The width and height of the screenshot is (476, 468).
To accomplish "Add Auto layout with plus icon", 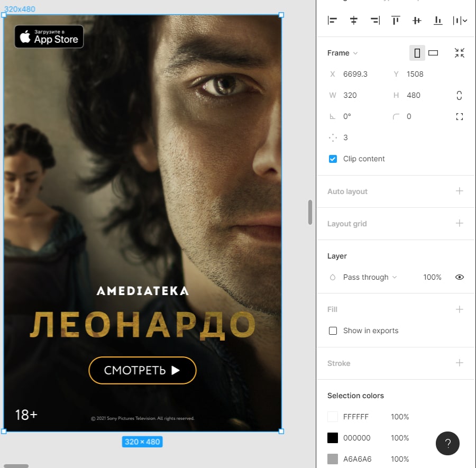I will (x=459, y=191).
